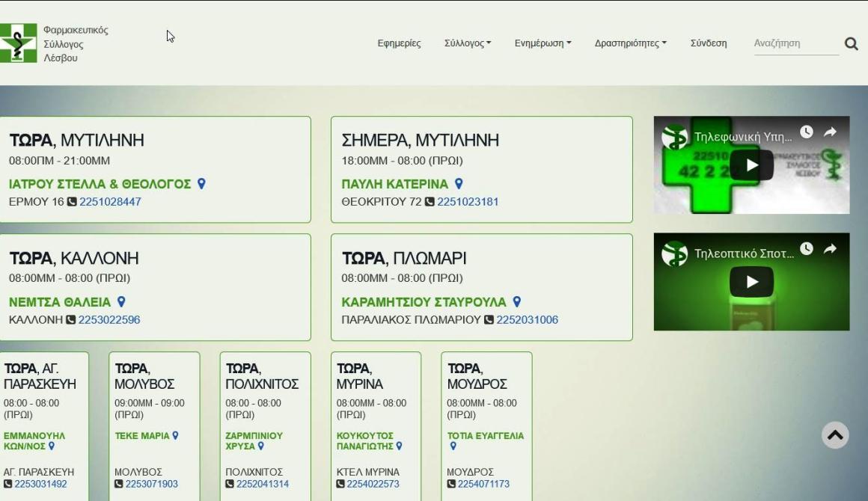Click phone icon beside 2253031492

point(7,484)
